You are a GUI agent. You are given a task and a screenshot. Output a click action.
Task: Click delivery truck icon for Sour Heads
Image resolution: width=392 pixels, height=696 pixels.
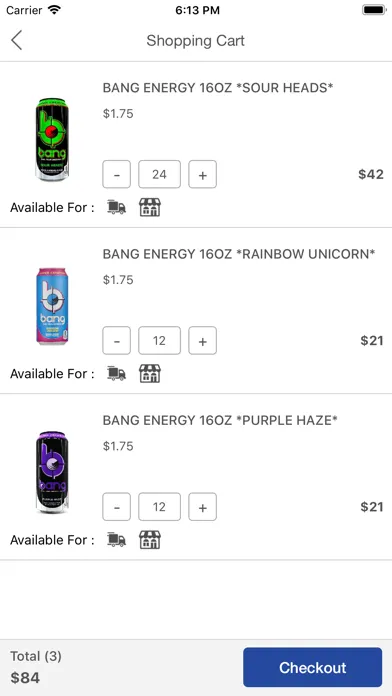coord(116,207)
